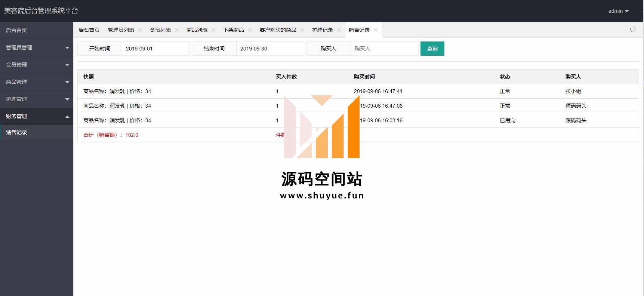Open 后台首页 in the sidebar
644x296 pixels.
(37, 30)
